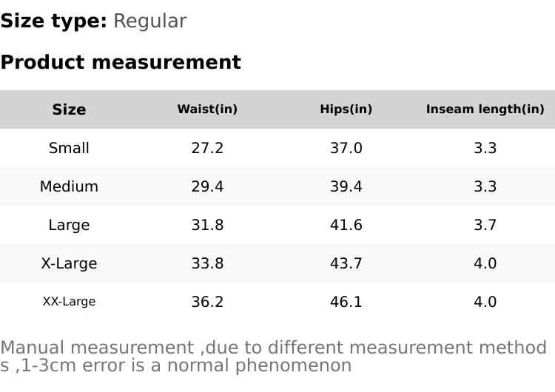Image resolution: width=555 pixels, height=392 pixels.
Task: Click the X-Large hips value 43.7
Action: click(x=346, y=263)
